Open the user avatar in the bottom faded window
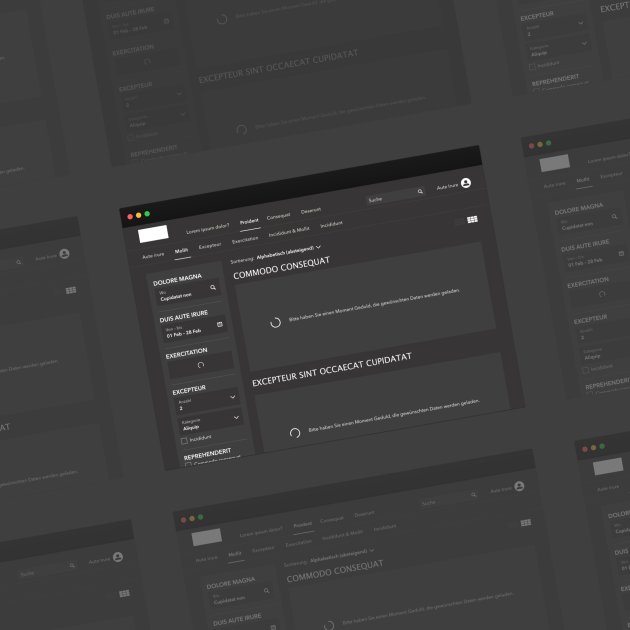The height and width of the screenshot is (630, 630). pyautogui.click(x=519, y=486)
